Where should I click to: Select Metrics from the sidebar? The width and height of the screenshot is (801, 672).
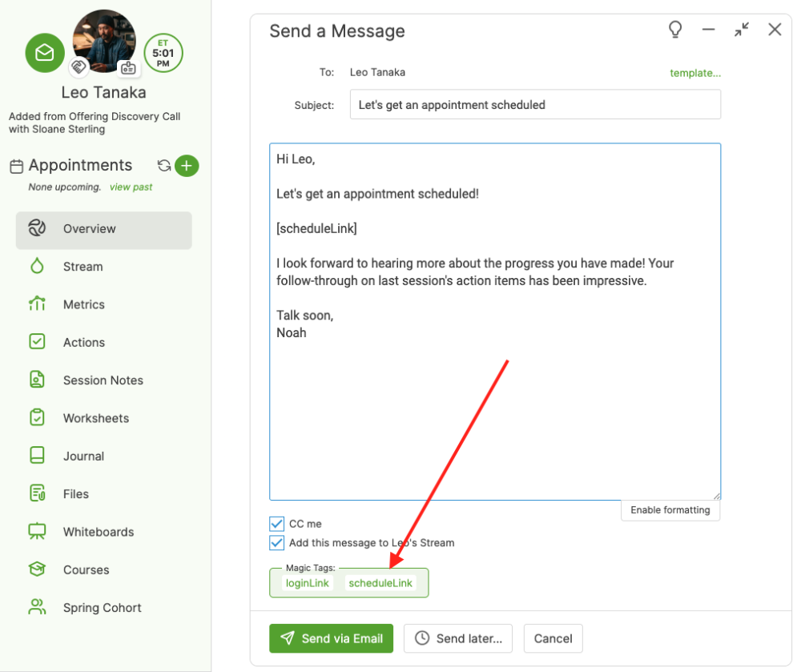[x=83, y=304]
